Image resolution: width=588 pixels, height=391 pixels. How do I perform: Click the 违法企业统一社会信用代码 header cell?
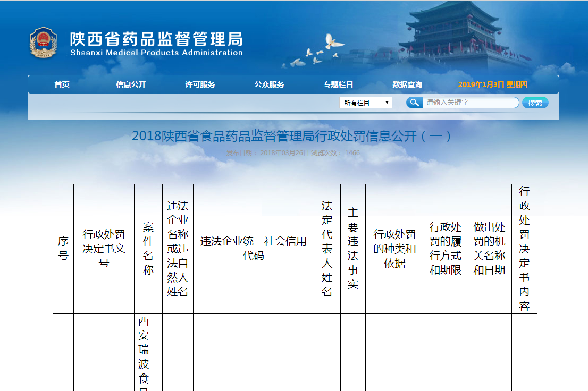pyautogui.click(x=253, y=249)
